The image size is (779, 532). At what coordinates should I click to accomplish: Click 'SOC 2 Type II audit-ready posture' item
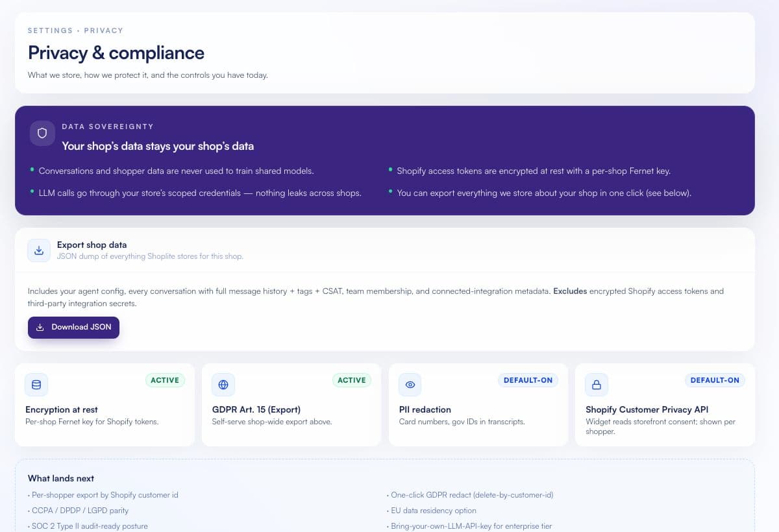click(88, 526)
